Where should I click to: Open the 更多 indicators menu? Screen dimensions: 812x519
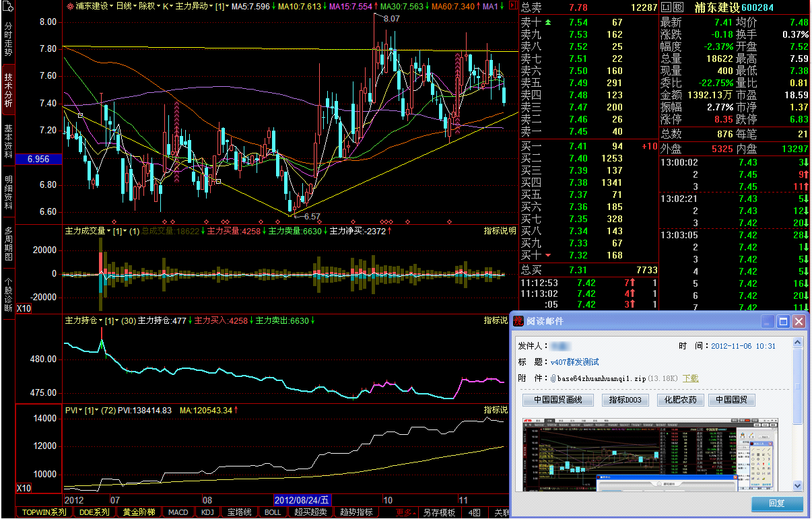click(x=405, y=512)
